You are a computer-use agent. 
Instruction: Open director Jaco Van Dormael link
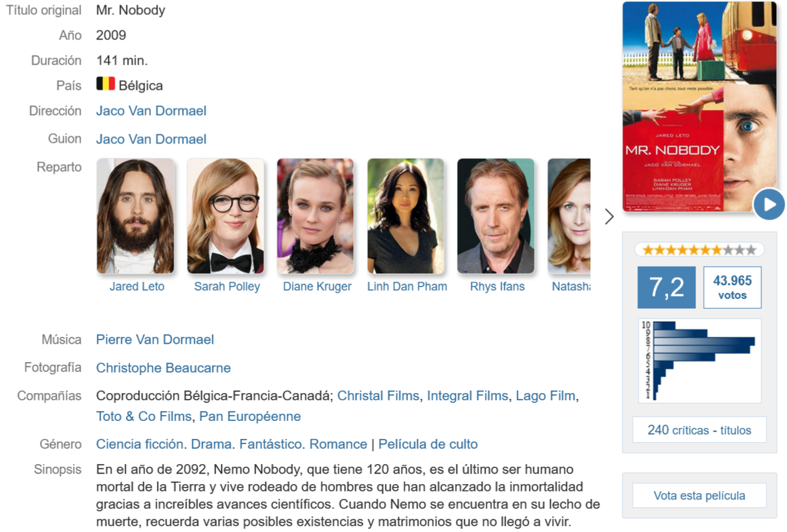point(151,111)
